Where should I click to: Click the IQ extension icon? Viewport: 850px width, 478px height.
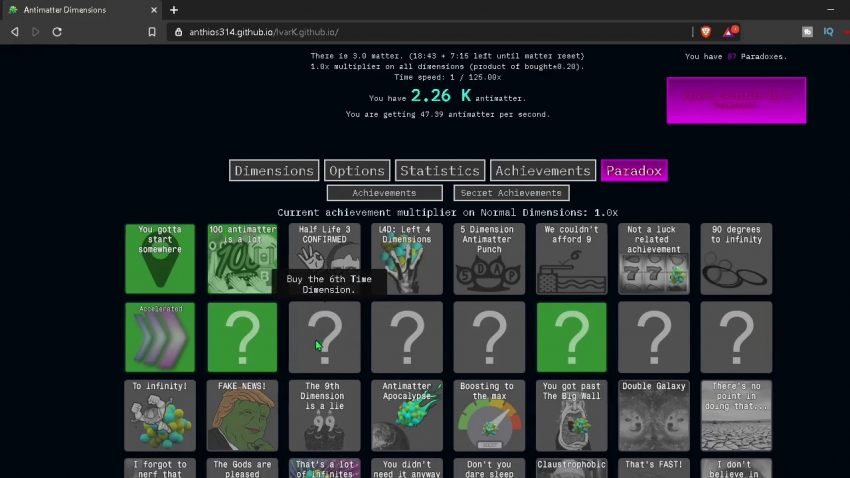(x=828, y=32)
